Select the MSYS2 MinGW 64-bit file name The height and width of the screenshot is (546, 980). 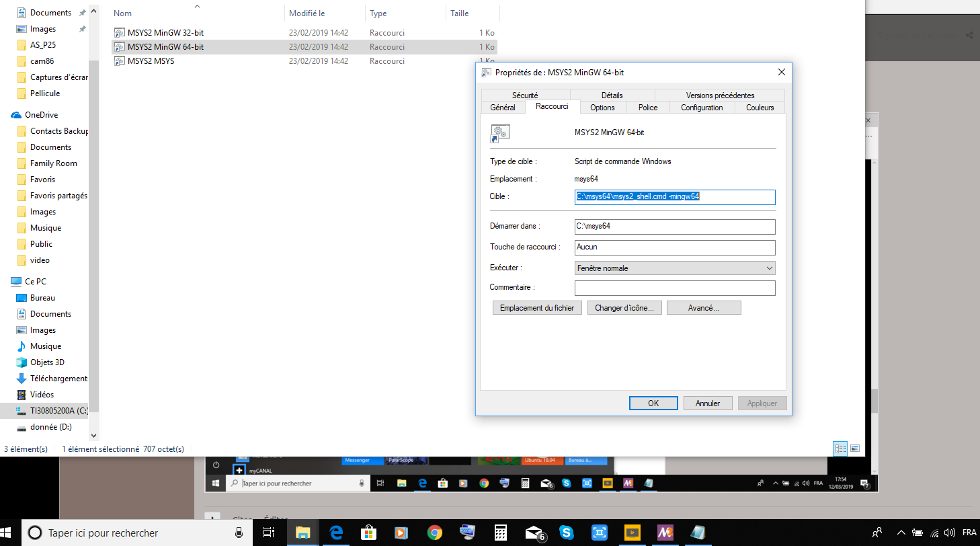[x=165, y=47]
